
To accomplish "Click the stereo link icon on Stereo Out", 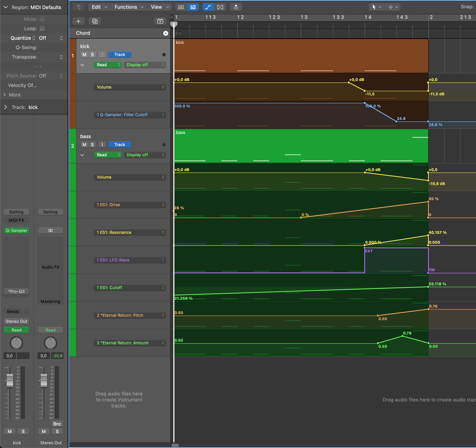I will point(50,230).
